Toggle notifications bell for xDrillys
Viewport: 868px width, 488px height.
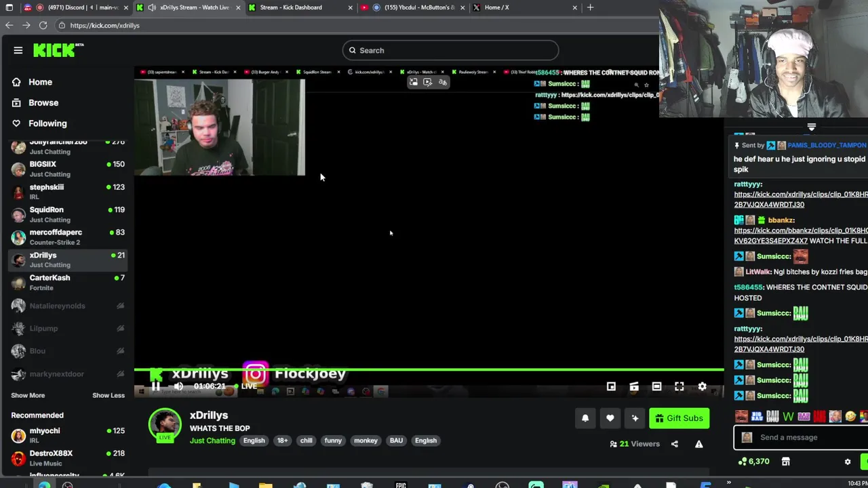pyautogui.click(x=585, y=418)
